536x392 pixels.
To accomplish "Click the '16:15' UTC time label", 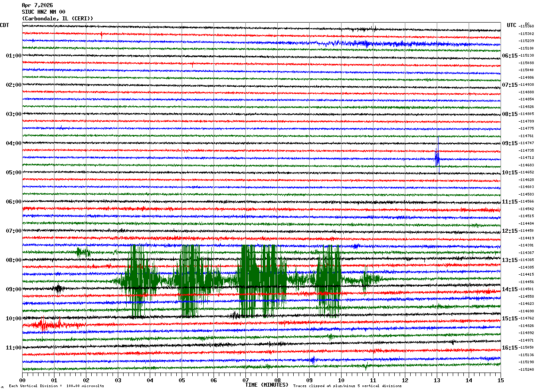I will click(510, 348).
